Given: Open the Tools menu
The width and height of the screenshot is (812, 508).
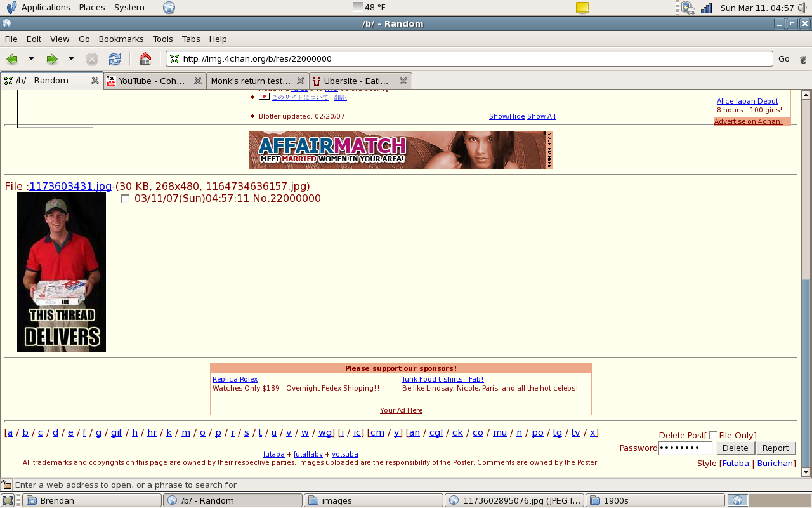Looking at the screenshot, I should 163,39.
